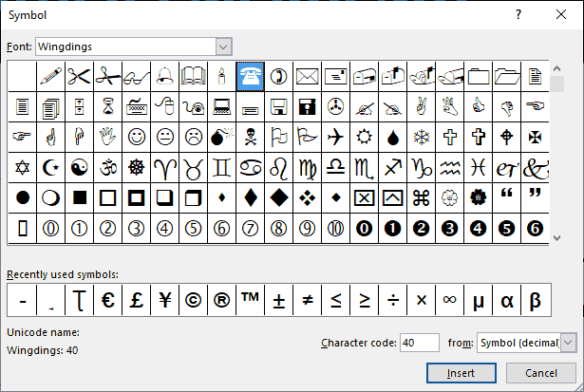This screenshot has width=584, height=392.
Task: Select the circled number 5 symbol
Action: pos(194,228)
